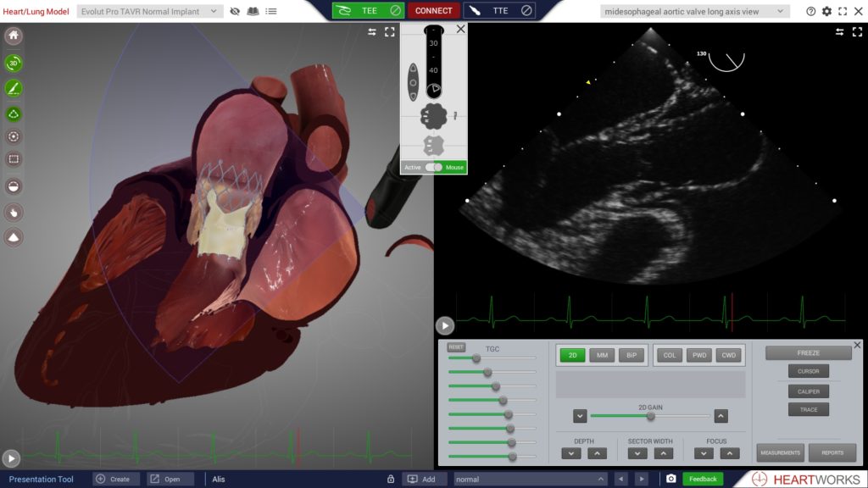Open the Evolut Pro TAVR Normal Implant dropdown
868x488 pixels.
coord(149,11)
